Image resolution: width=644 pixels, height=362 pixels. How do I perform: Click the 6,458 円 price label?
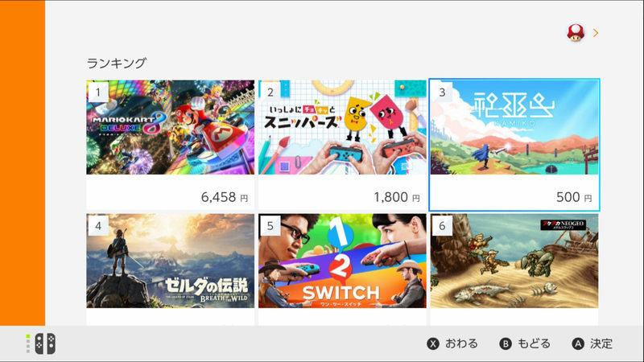(x=225, y=197)
